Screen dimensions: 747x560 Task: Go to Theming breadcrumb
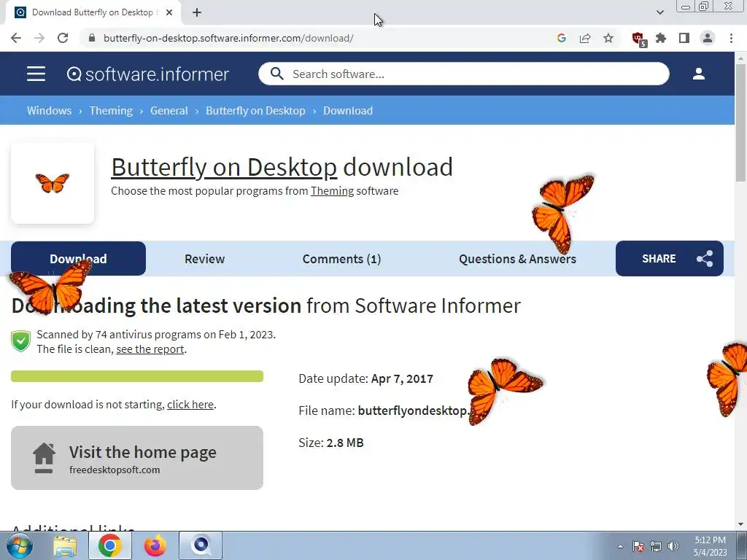111,111
